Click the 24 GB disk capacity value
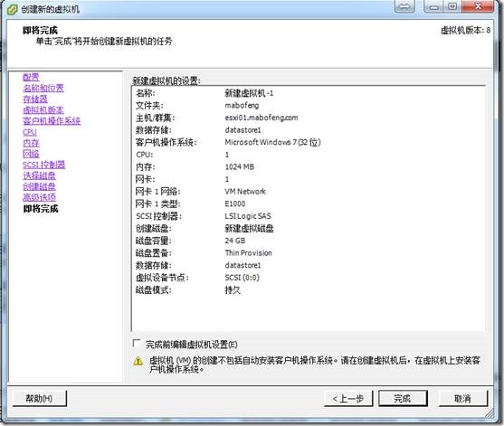 [235, 241]
